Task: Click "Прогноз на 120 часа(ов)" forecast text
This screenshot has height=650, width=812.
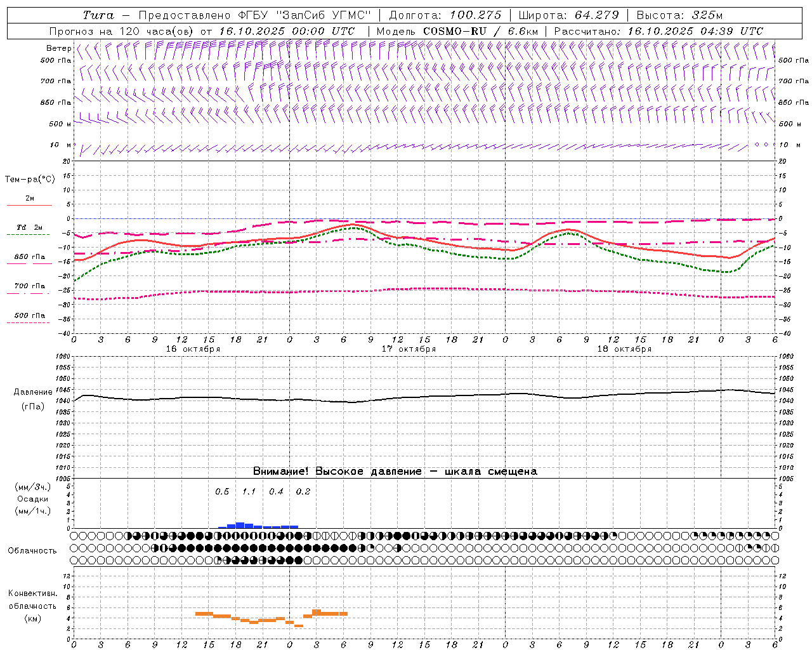Action: click(122, 31)
